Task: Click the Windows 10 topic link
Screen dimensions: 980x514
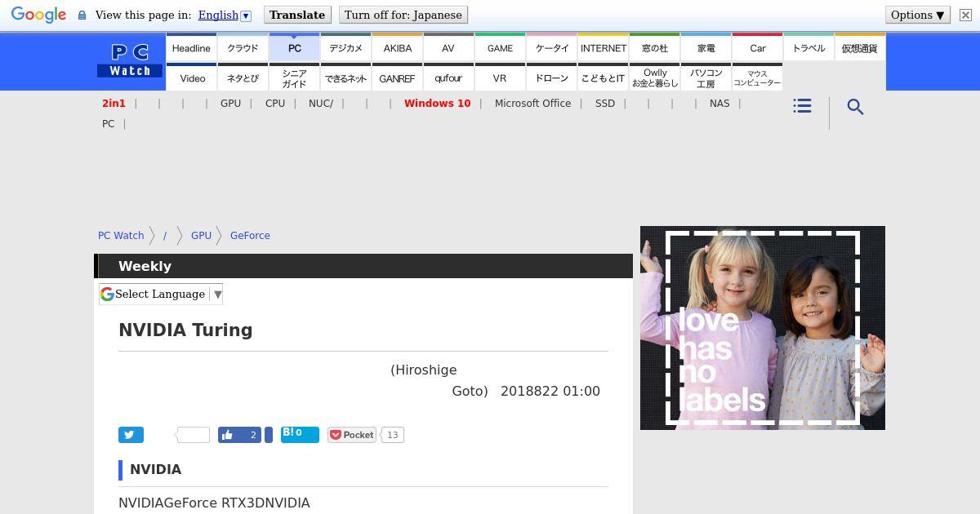Action: pos(437,104)
